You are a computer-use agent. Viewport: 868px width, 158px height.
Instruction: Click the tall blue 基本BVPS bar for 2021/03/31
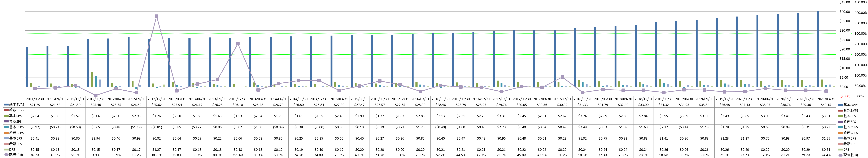tap(818, 49)
